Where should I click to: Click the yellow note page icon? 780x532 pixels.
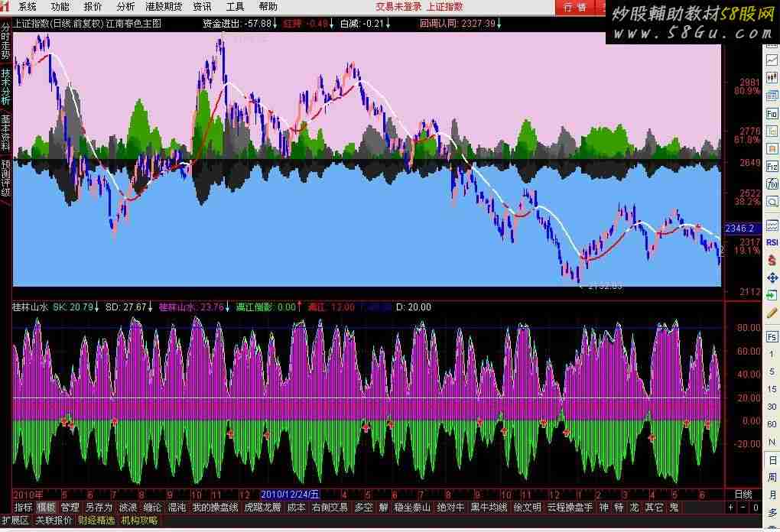pyautogui.click(x=772, y=131)
